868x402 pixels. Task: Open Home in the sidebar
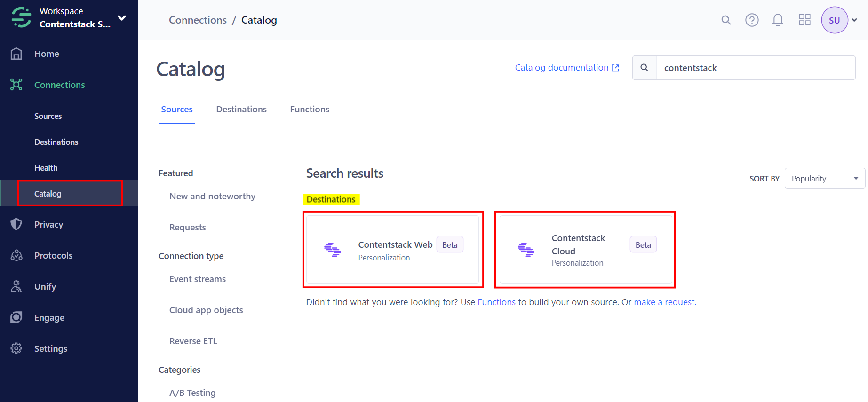click(47, 54)
